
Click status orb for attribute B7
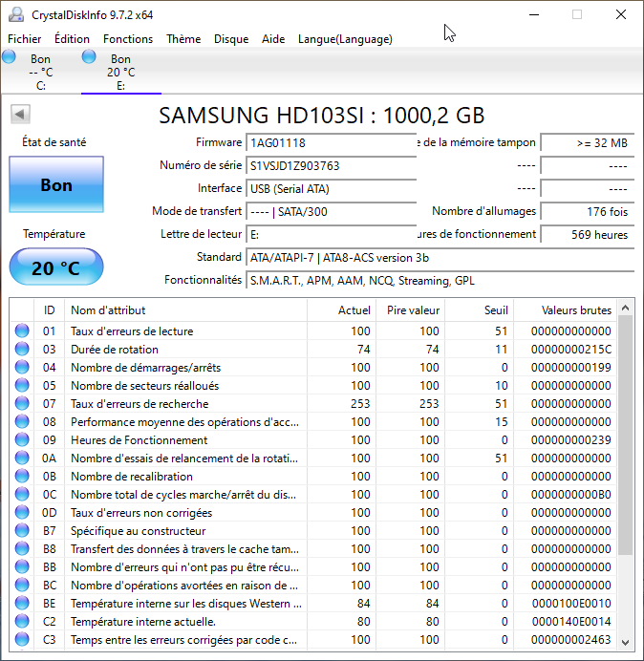(22, 530)
